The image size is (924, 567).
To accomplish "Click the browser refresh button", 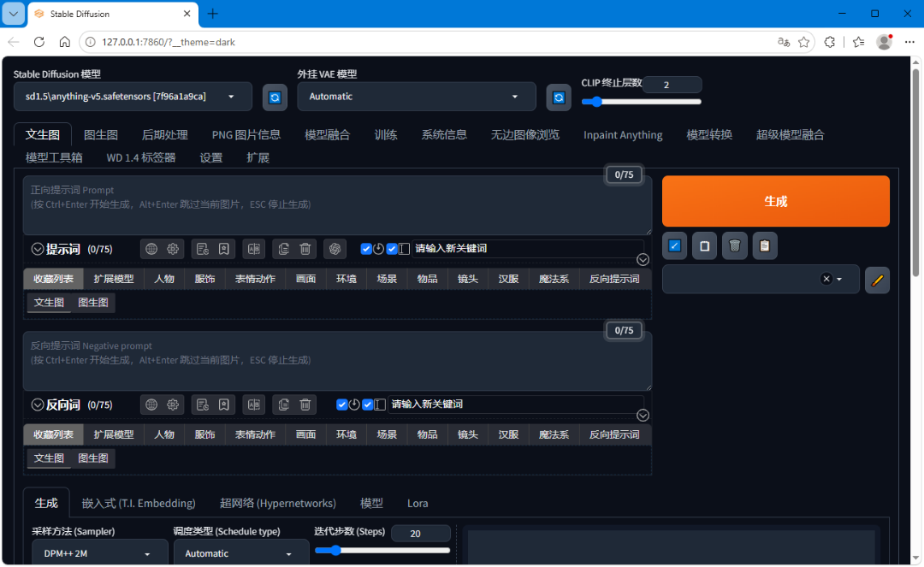I will tap(38, 43).
